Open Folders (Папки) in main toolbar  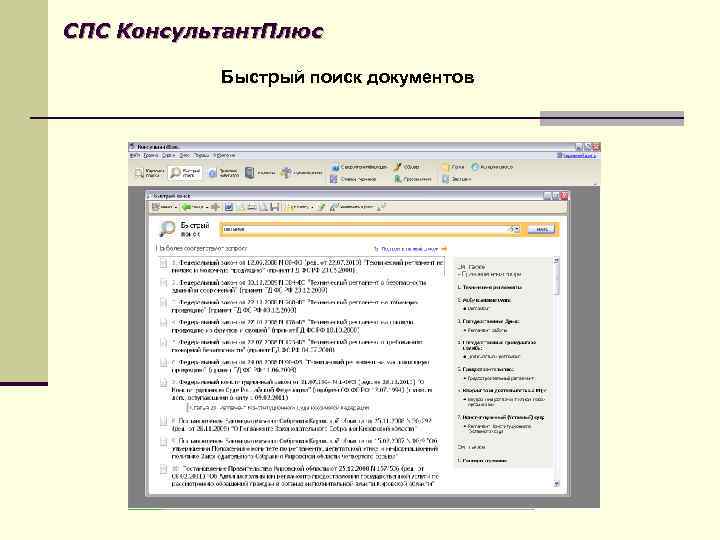453,167
